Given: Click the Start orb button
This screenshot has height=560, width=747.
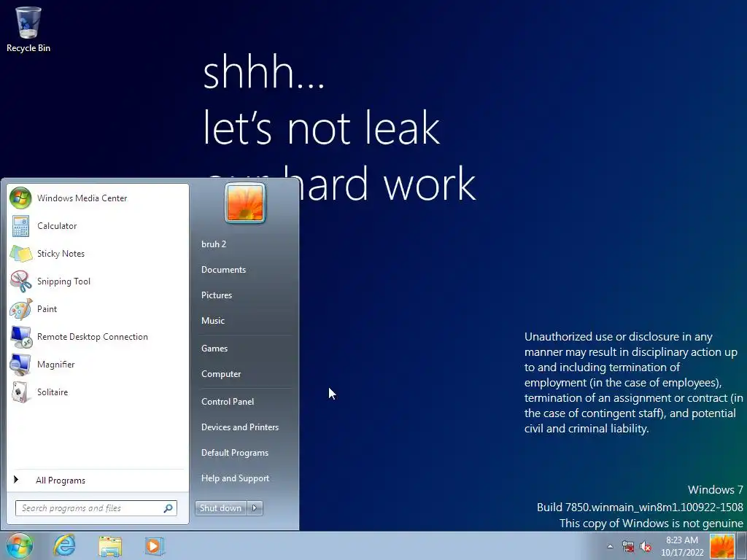Looking at the screenshot, I should [x=20, y=545].
